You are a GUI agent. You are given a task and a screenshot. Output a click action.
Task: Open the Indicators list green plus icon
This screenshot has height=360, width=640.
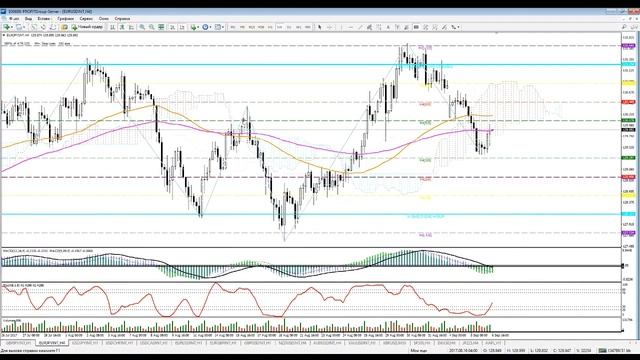coord(193,27)
